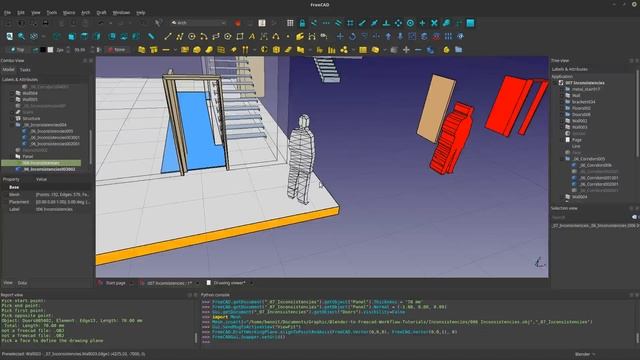The width and height of the screenshot is (640, 360).
Task: Select the Arch Rebar straight bar tool
Action: tap(166, 50)
